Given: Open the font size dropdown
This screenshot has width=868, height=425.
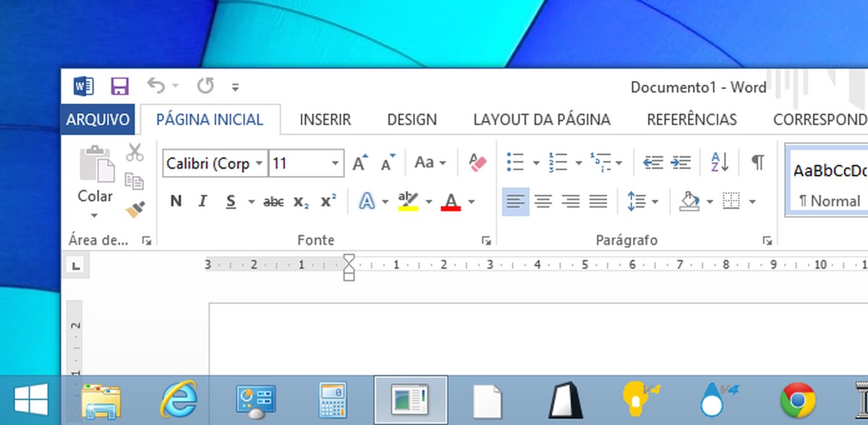Looking at the screenshot, I should (x=334, y=164).
